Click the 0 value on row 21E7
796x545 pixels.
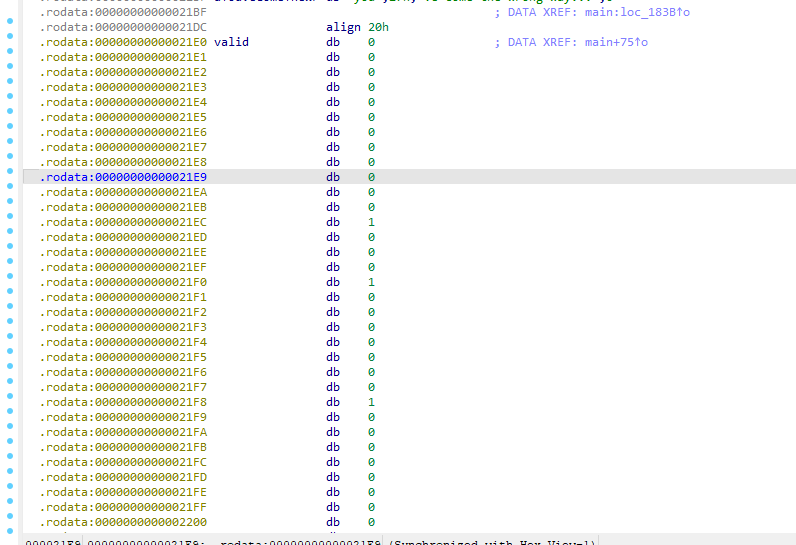(372, 147)
